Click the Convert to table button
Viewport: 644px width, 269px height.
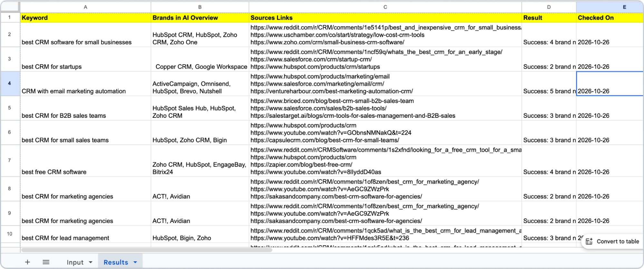[612, 241]
